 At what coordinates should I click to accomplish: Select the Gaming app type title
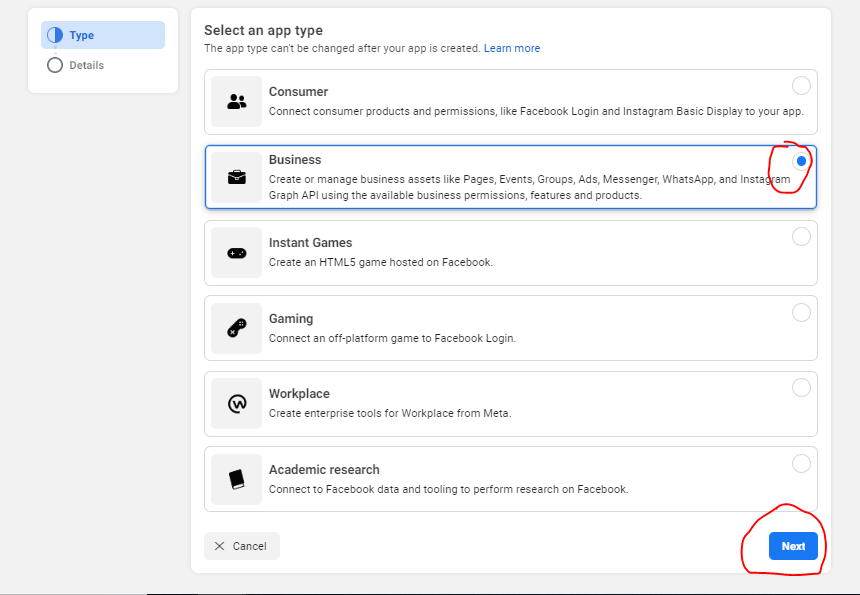pos(291,319)
